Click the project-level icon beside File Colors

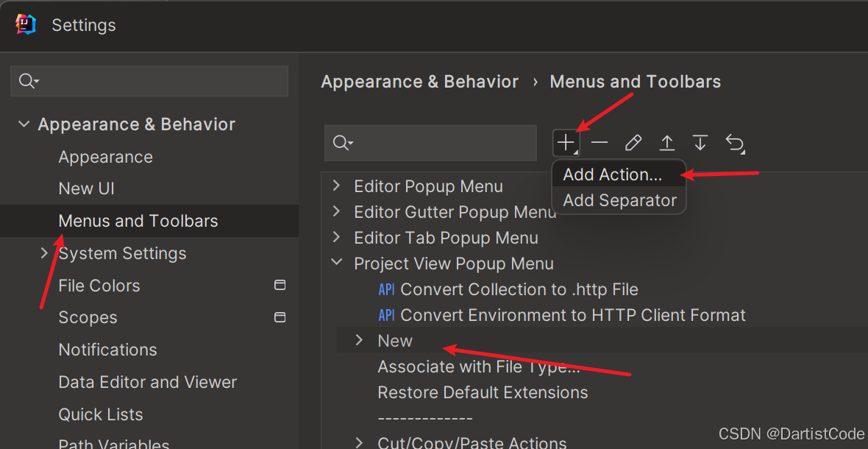(x=280, y=285)
